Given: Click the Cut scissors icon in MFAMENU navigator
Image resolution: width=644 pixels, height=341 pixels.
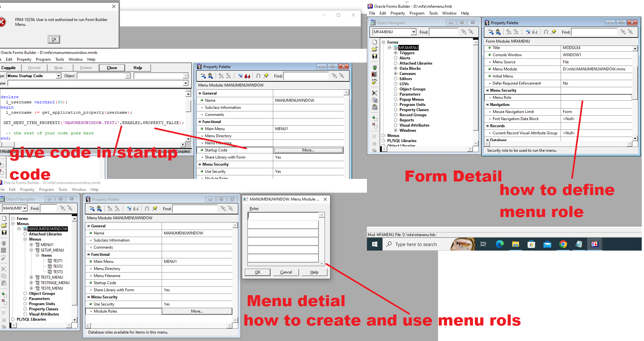Looking at the screenshot, I should pos(374,93).
